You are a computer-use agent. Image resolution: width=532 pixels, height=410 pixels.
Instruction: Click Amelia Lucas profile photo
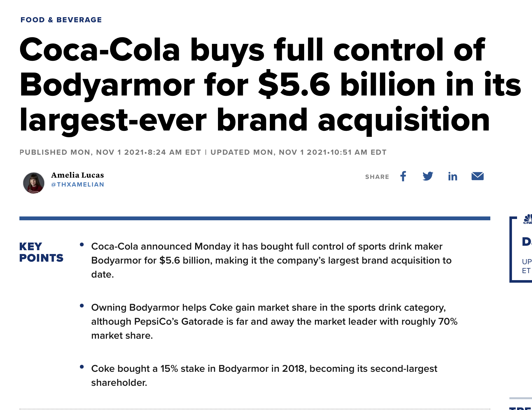coord(34,183)
